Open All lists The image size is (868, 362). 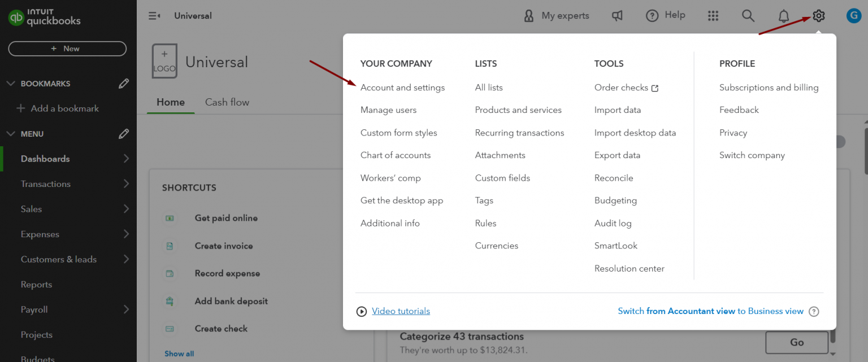[x=489, y=88]
